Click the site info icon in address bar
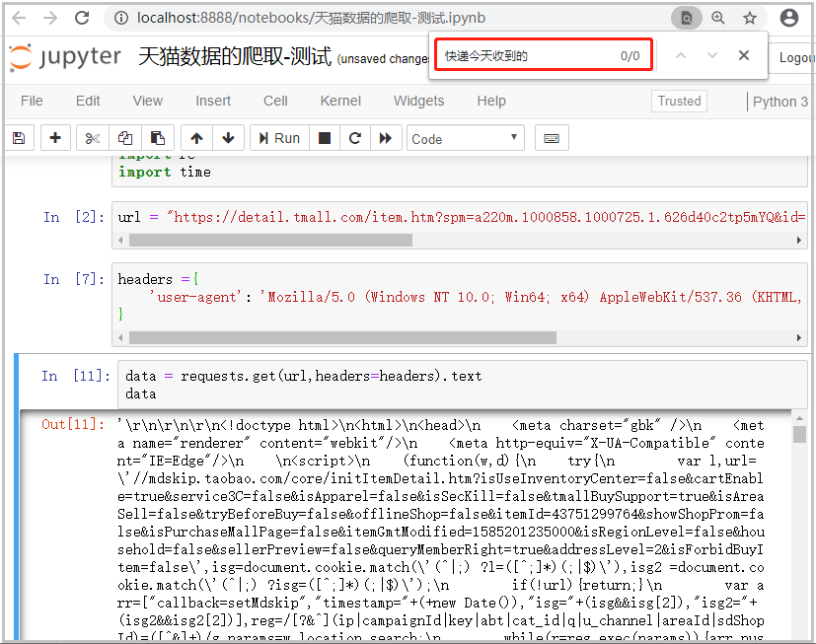 coord(121,18)
